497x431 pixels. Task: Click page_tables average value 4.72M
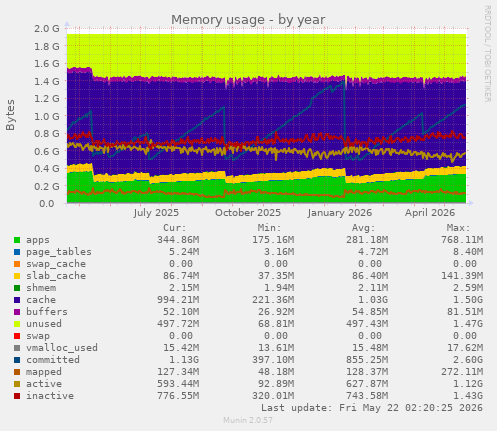click(373, 252)
